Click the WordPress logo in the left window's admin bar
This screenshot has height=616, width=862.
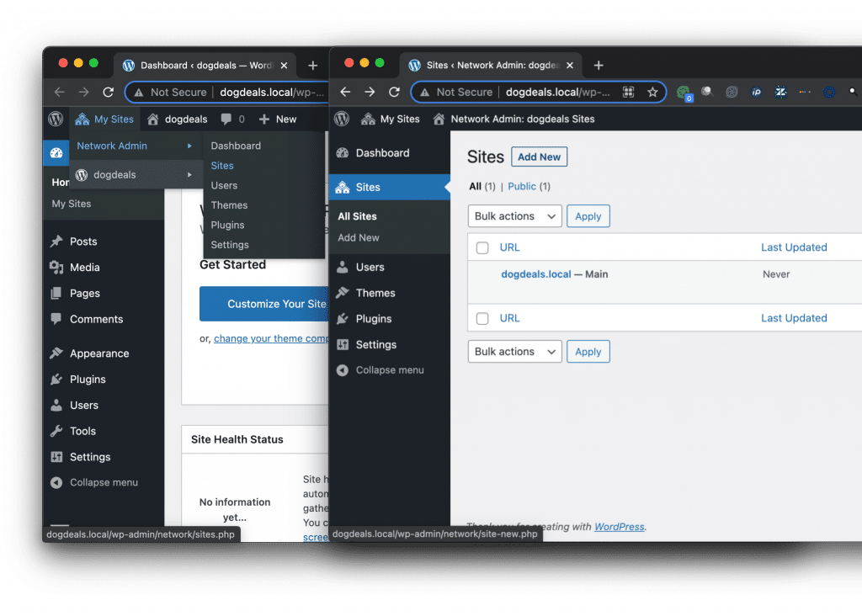pyautogui.click(x=56, y=119)
